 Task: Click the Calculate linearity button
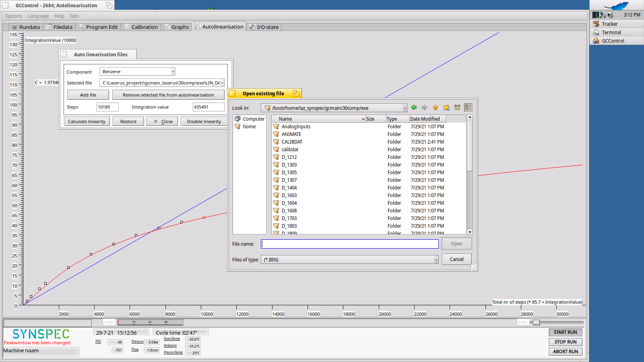click(x=87, y=121)
